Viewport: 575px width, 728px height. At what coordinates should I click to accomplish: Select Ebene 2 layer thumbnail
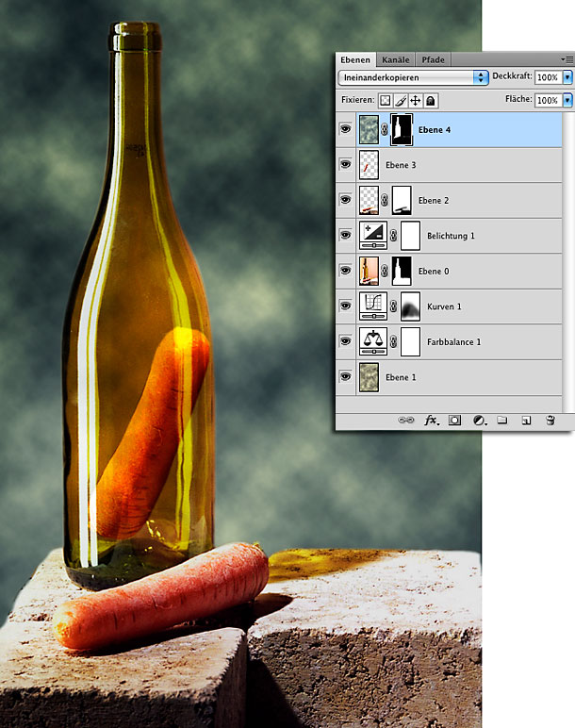369,200
